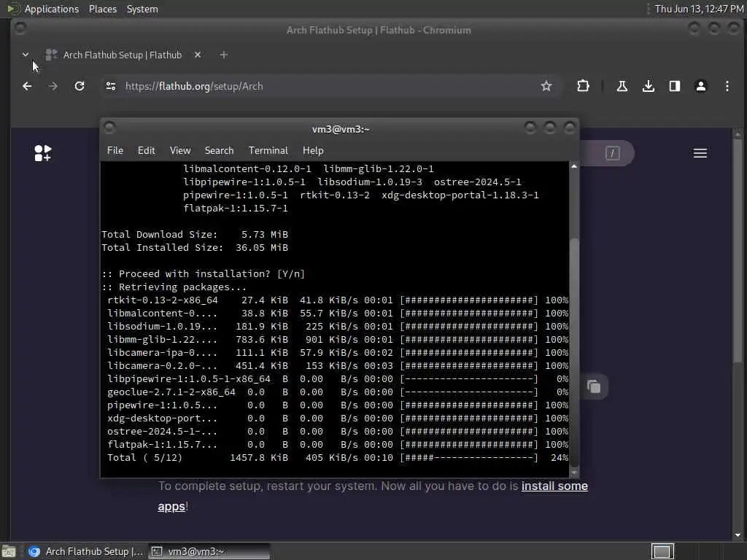
Task: Go back in Chromium browser
Action: pyautogui.click(x=27, y=86)
